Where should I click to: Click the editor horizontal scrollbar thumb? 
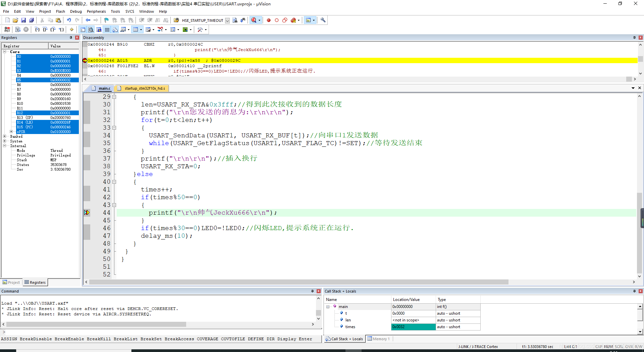299,282
